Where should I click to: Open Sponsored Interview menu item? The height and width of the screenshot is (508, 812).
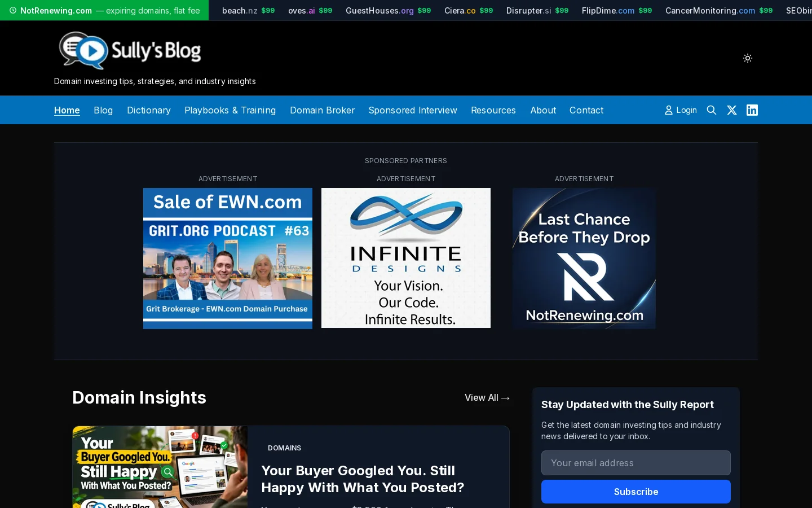click(x=413, y=110)
